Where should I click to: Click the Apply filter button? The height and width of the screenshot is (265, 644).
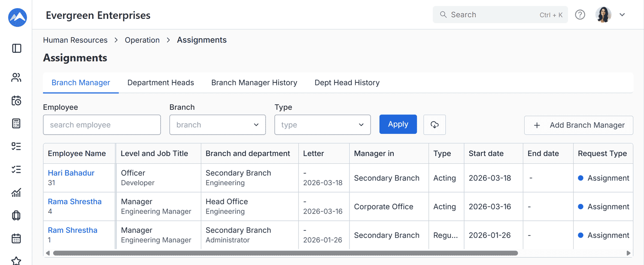(x=398, y=124)
